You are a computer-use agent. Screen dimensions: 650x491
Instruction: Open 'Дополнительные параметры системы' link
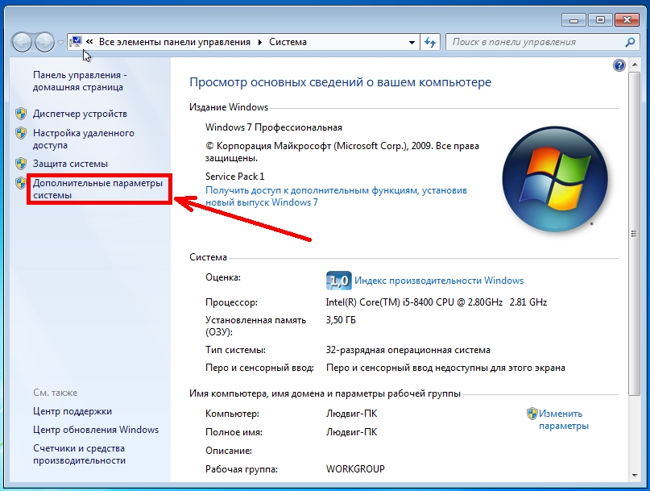pos(98,189)
